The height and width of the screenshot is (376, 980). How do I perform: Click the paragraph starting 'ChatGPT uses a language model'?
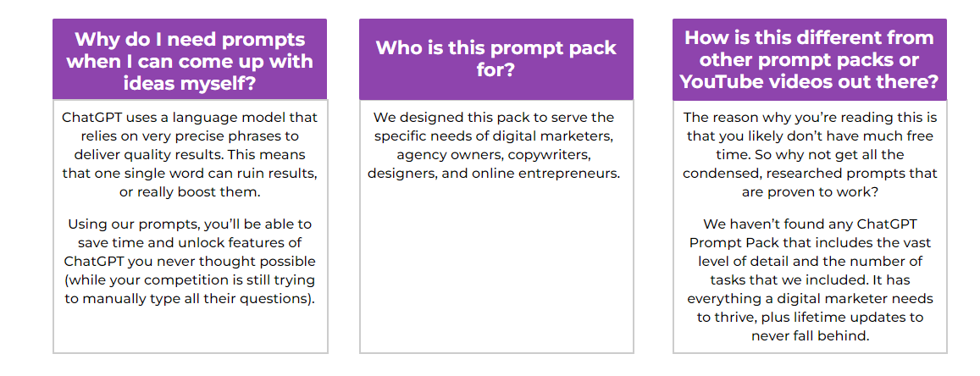click(x=190, y=154)
